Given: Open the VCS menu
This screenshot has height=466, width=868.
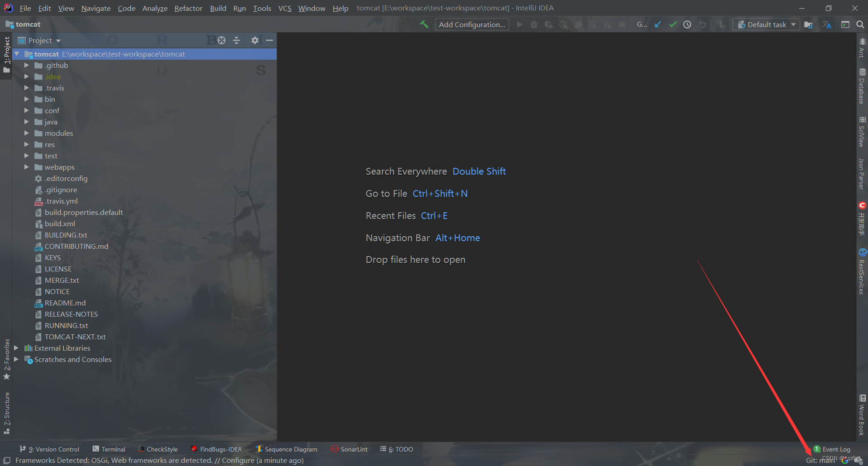Looking at the screenshot, I should (285, 8).
